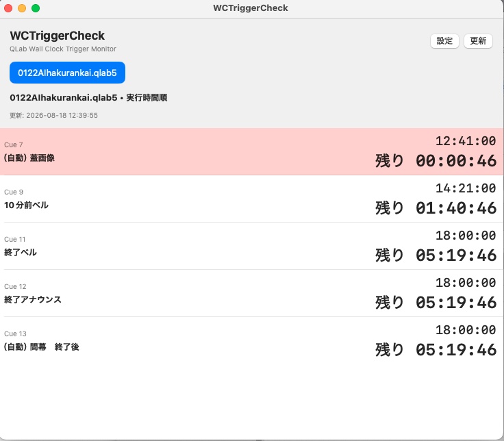Screen dimensions: 504x441
Task: Click the 更新 refresh button
Action: click(x=478, y=41)
